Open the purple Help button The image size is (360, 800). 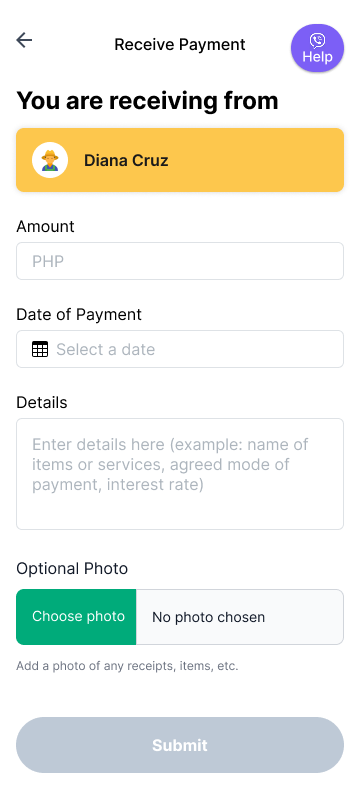point(317,48)
